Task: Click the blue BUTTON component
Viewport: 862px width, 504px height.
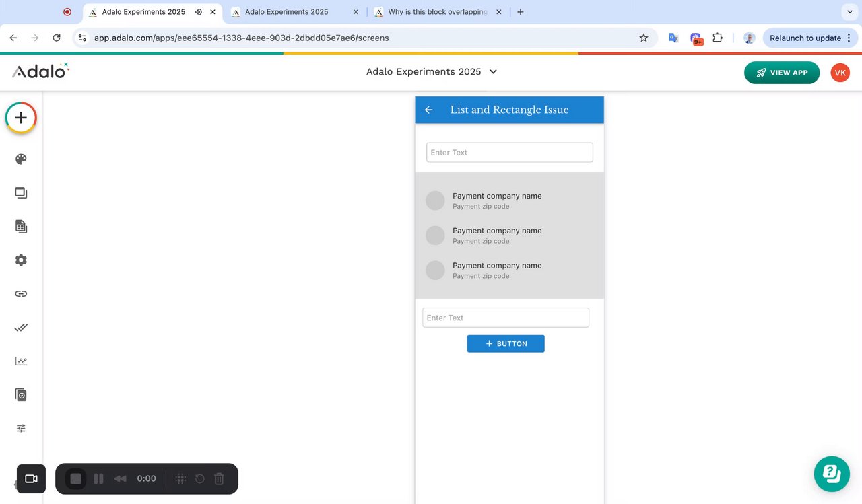Action: click(506, 344)
